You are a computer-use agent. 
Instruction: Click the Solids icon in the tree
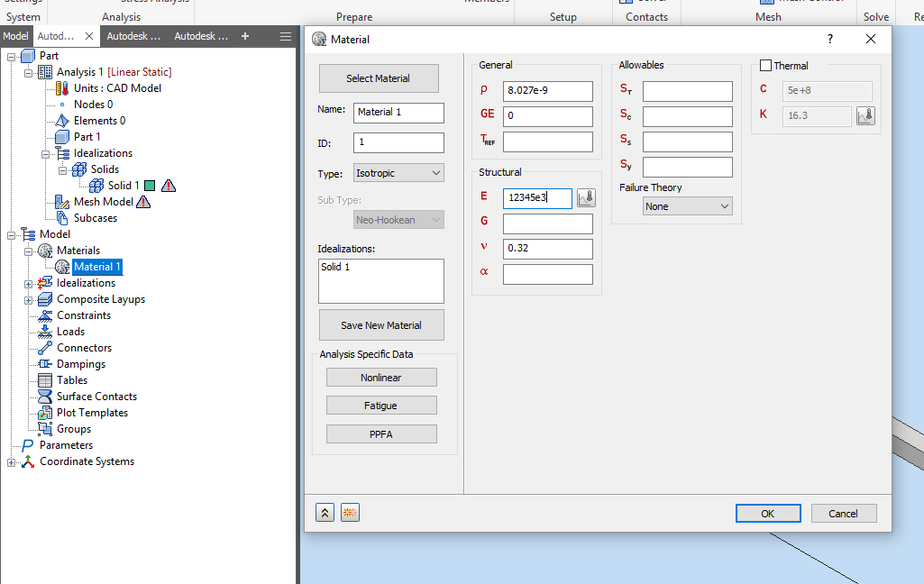tap(79, 169)
